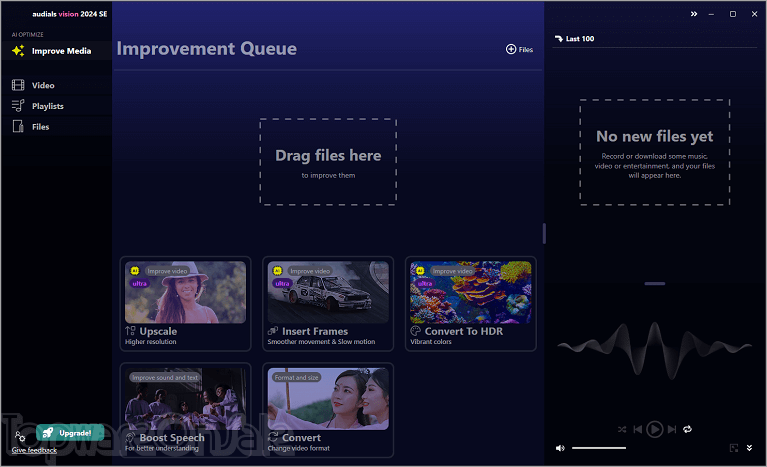Click the Files document icon in sidebar
Image resolution: width=767 pixels, height=467 pixels.
pyautogui.click(x=18, y=127)
